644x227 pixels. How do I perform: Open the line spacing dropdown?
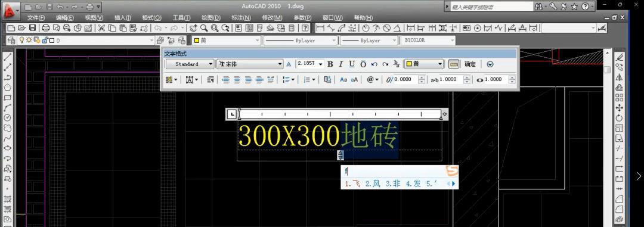pyautogui.click(x=289, y=80)
